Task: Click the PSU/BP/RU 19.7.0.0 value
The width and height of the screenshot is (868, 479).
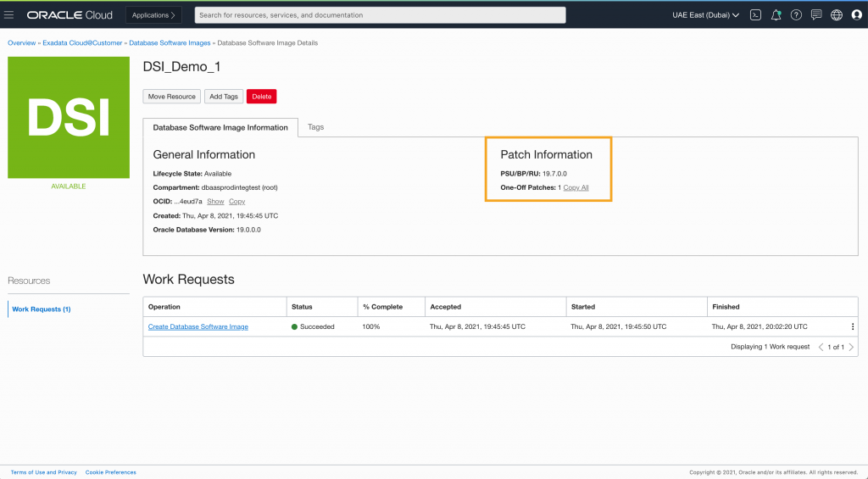Action: pyautogui.click(x=554, y=174)
